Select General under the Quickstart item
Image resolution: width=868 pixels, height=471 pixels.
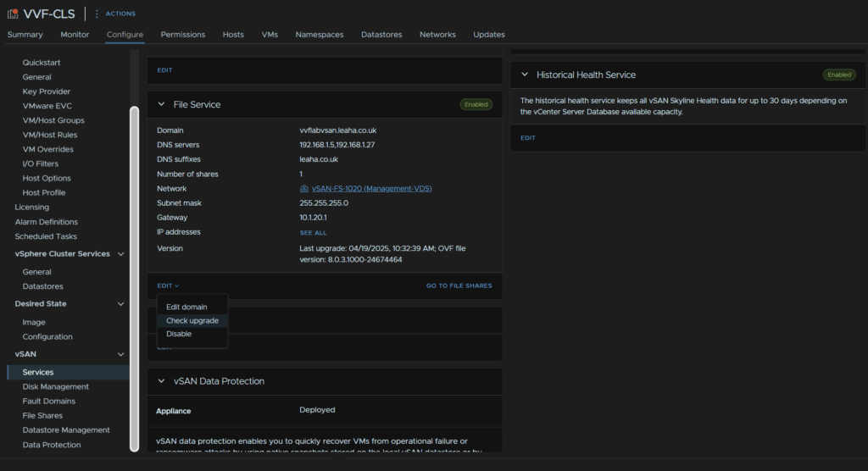tap(36, 77)
